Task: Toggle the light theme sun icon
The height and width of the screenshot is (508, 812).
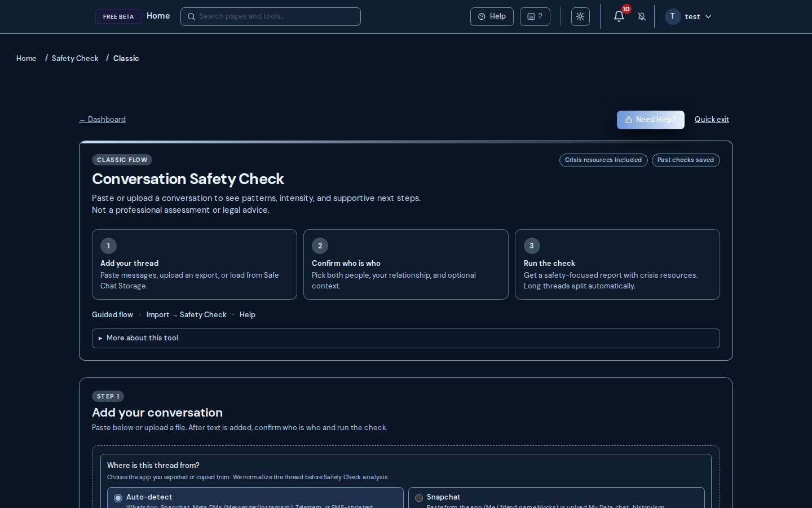Action: 580,16
